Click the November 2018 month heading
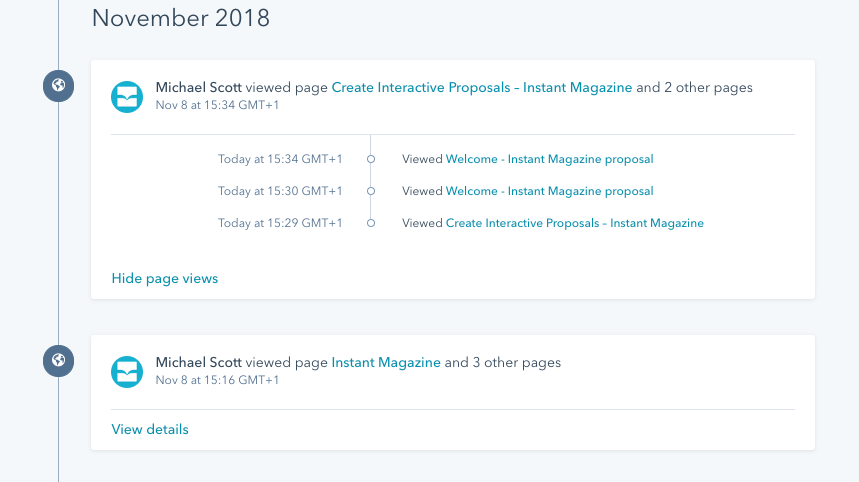This screenshot has height=482, width=859. coord(181,18)
